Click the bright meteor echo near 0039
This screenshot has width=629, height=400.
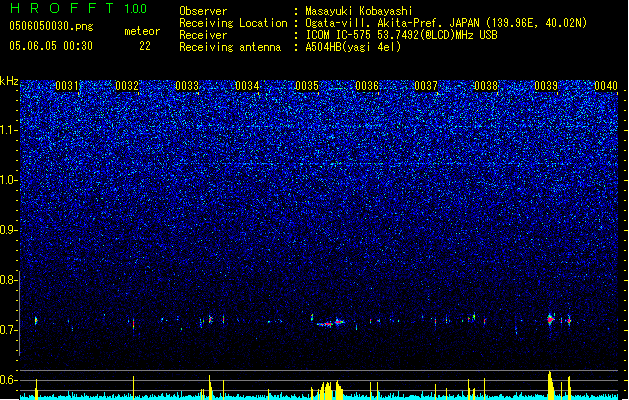pyautogui.click(x=550, y=319)
